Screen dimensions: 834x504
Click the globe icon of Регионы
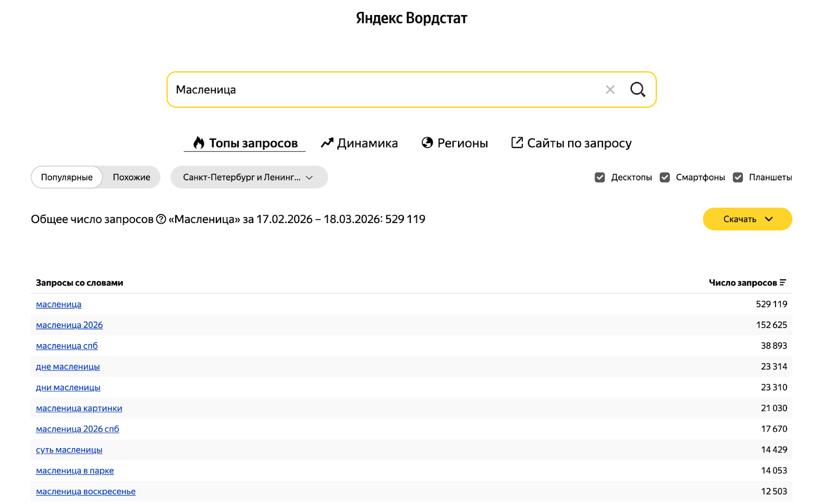[x=427, y=143]
